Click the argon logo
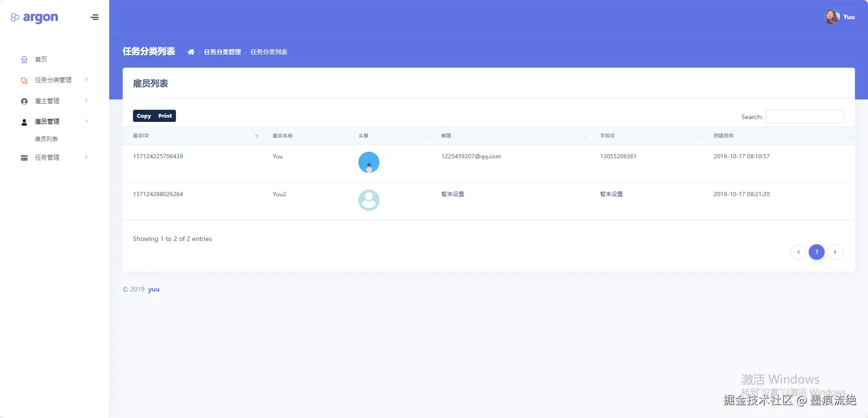 pyautogui.click(x=35, y=17)
